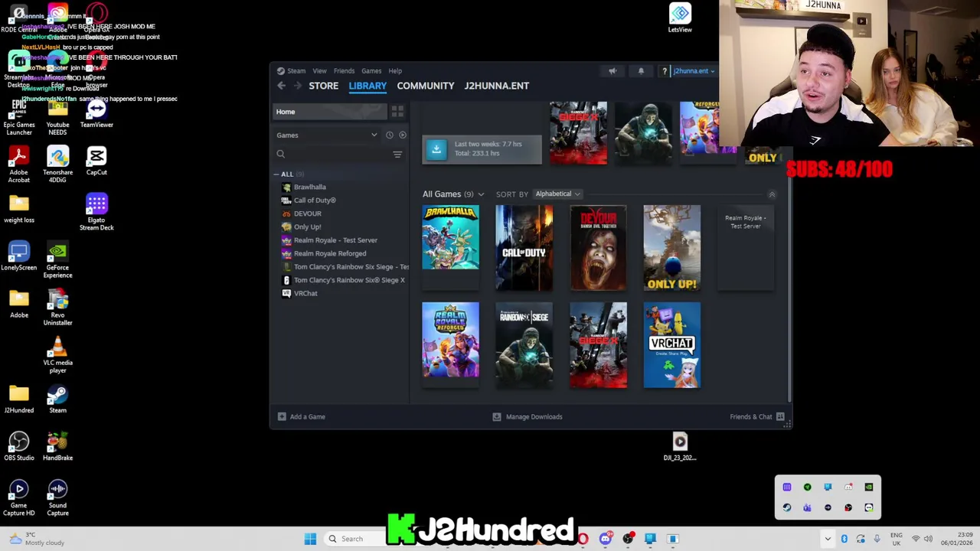Open the Devour game cover

[x=598, y=248]
